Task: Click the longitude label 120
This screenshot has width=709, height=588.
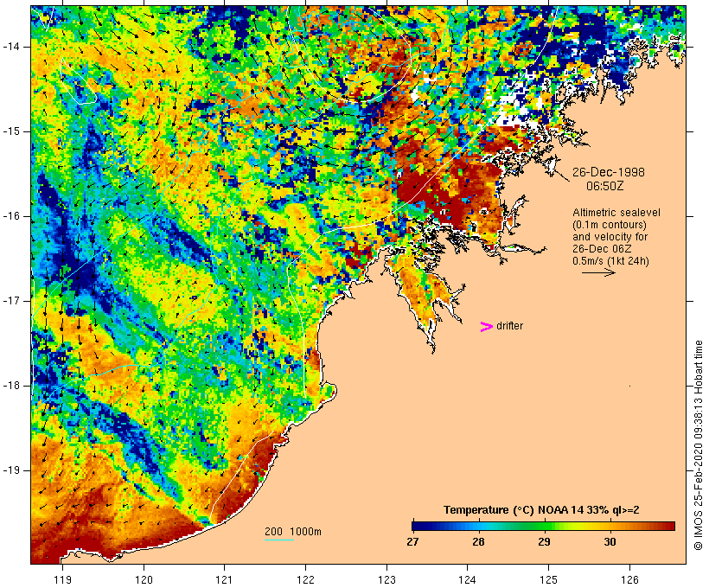Action: tap(144, 579)
